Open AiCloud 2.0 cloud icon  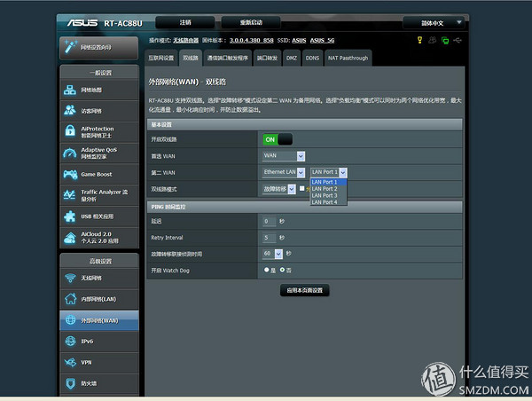pyautogui.click(x=70, y=238)
